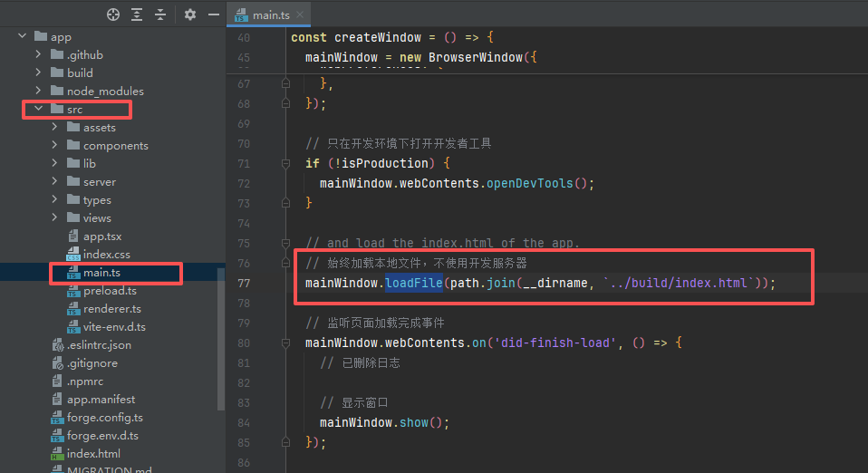
Task: Expand the views folder
Action: pyautogui.click(x=54, y=217)
